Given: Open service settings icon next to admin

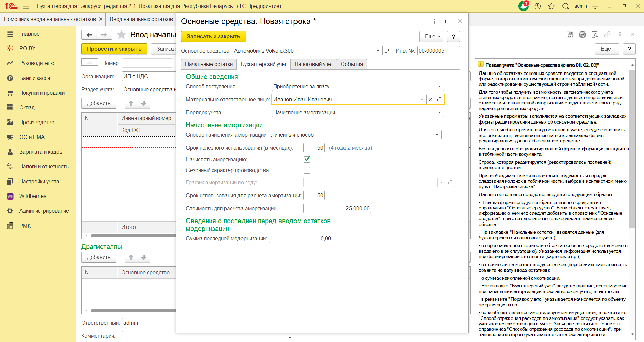Looking at the screenshot, I should tap(596, 6).
